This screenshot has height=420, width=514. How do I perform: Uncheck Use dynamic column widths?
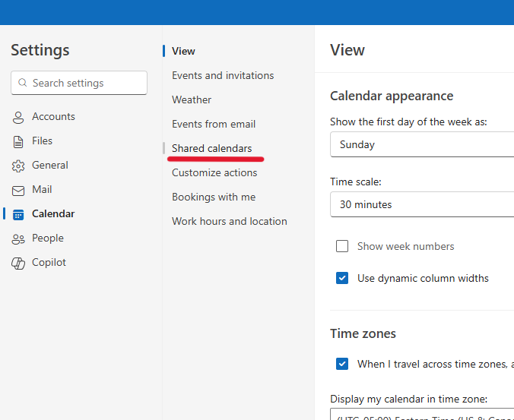click(x=342, y=278)
